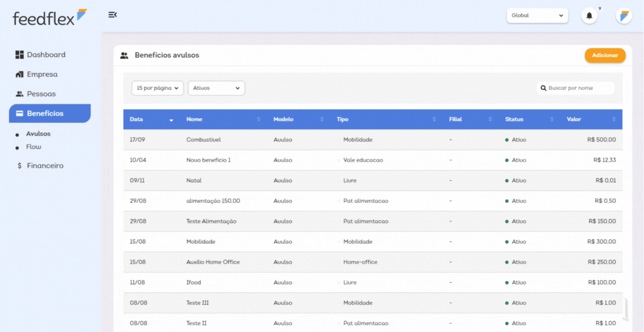Click the feedflex logo
Viewport: 644px width, 332px height.
click(x=50, y=17)
